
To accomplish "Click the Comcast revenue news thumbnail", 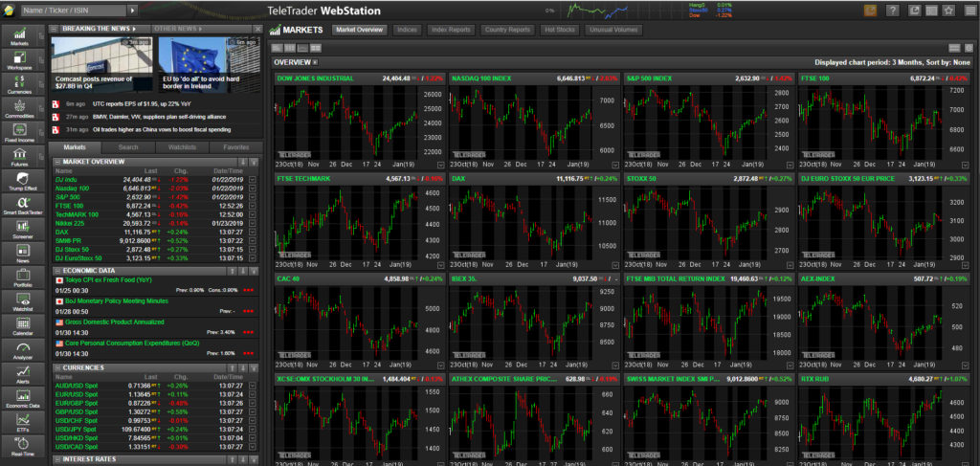I will [100, 65].
